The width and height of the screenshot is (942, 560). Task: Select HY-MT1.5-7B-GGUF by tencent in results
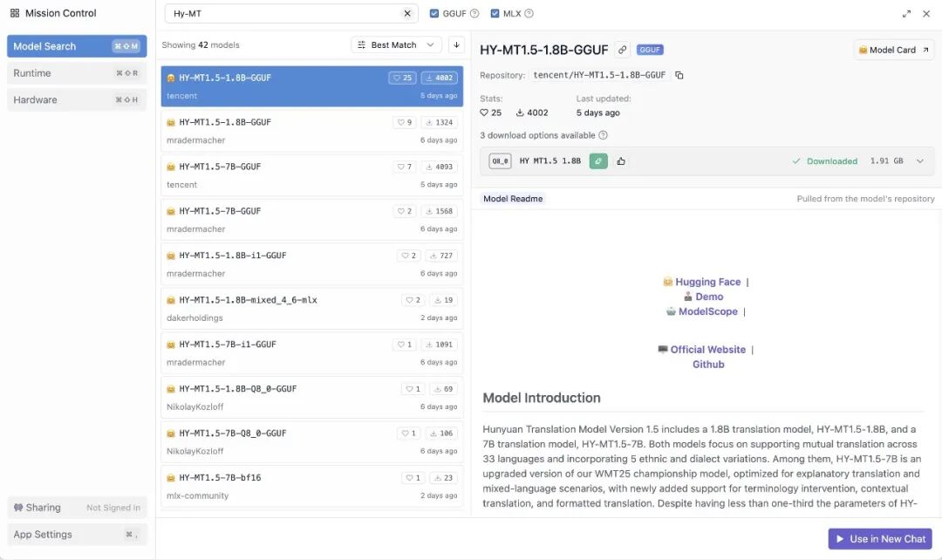[311, 174]
